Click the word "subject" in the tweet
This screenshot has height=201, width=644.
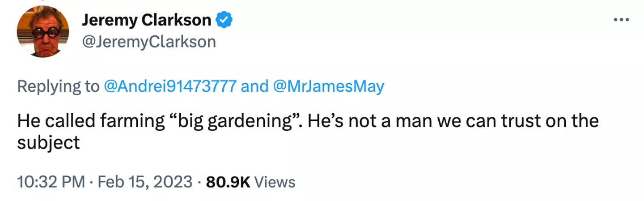click(48, 142)
